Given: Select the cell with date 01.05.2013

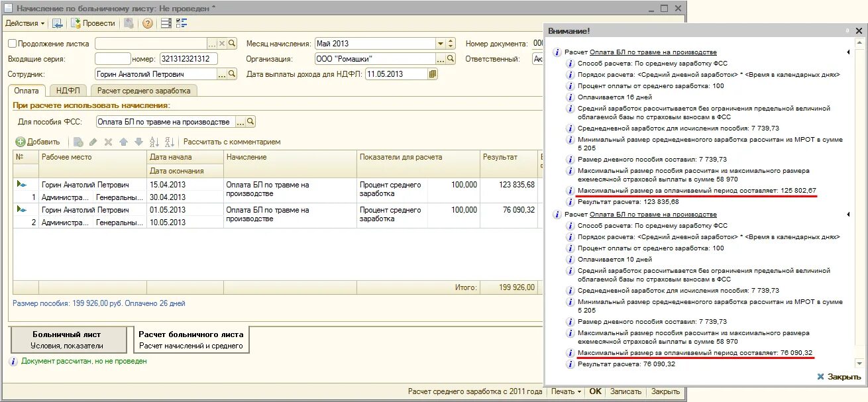Looking at the screenshot, I should coord(185,210).
